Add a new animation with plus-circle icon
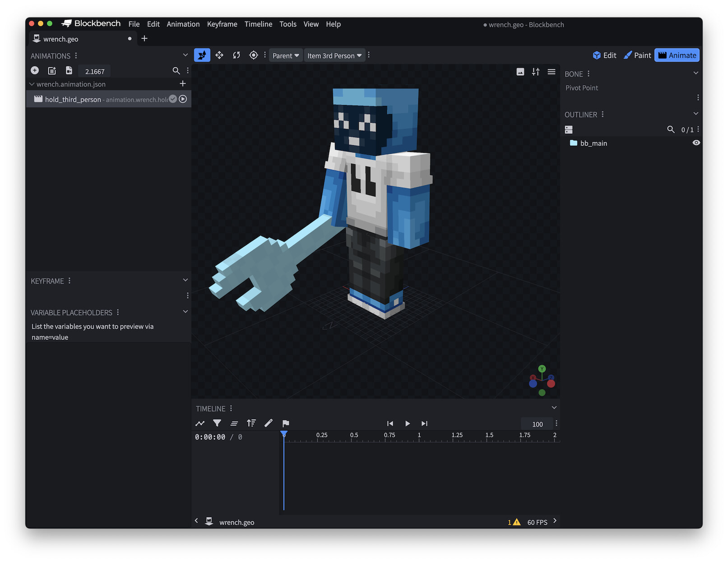728x562 pixels. coord(35,70)
